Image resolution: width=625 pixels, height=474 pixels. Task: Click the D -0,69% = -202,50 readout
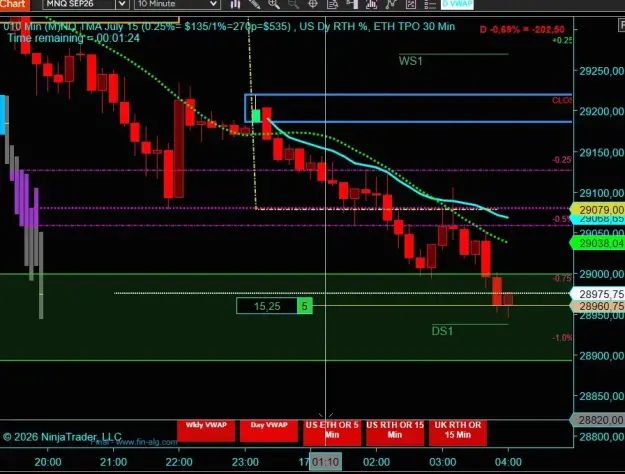coord(522,30)
